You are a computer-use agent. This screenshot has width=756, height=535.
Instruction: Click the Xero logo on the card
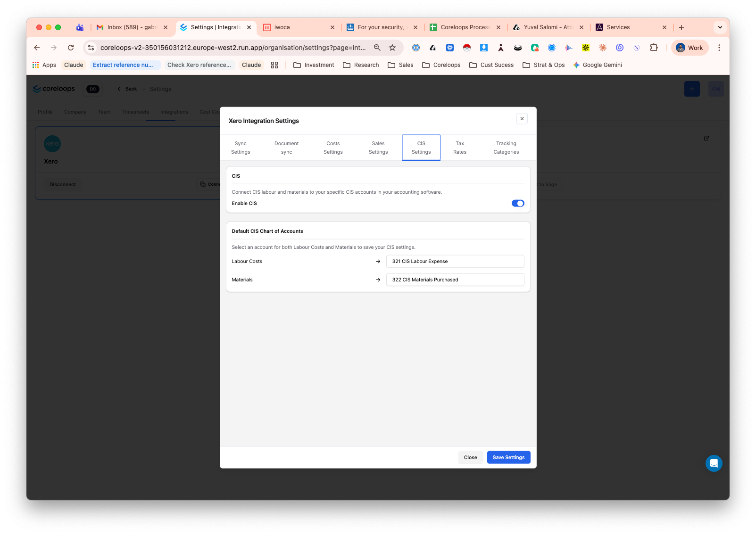(52, 144)
